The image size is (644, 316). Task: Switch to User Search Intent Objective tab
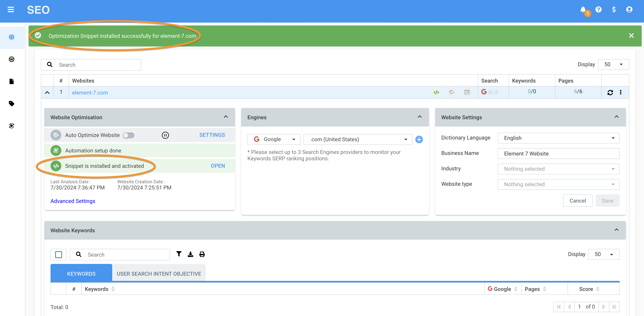click(159, 274)
